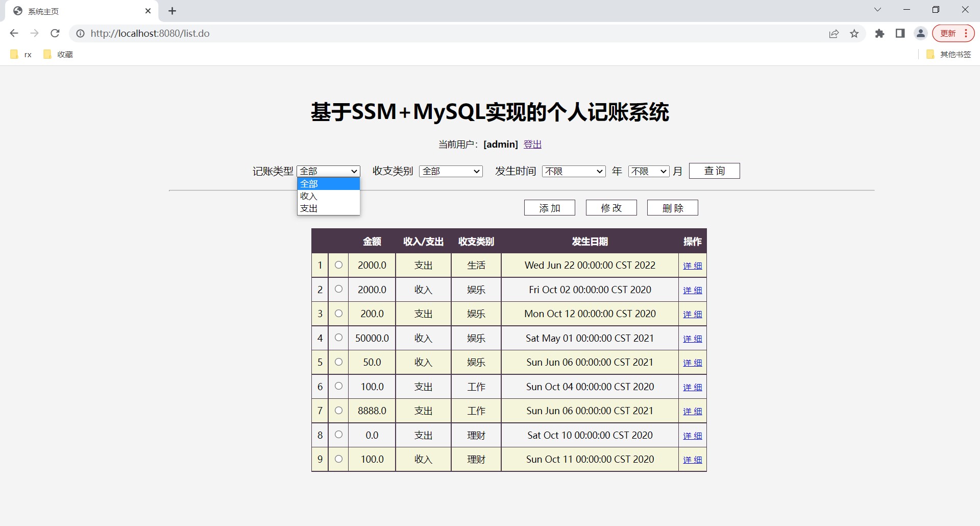The height and width of the screenshot is (526, 980).
Task: Select radio button for row 6
Action: point(338,386)
